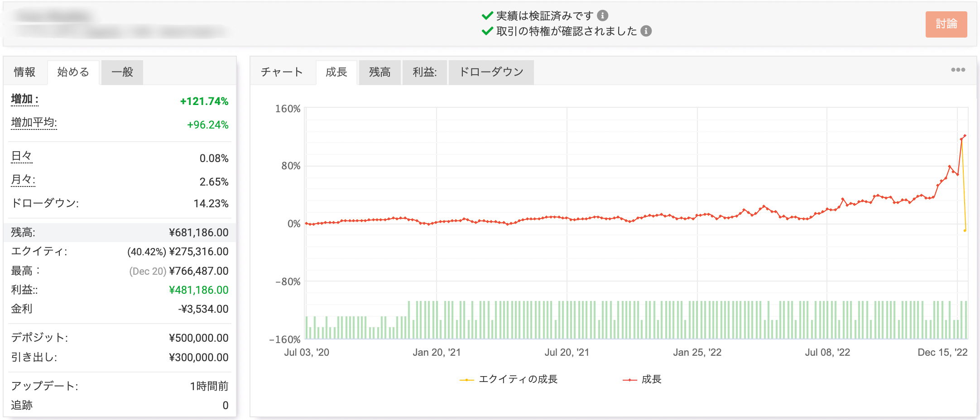This screenshot has height=420, width=980.
Task: Click the green checkmark beside 実績は検証済みです
Action: click(x=487, y=16)
